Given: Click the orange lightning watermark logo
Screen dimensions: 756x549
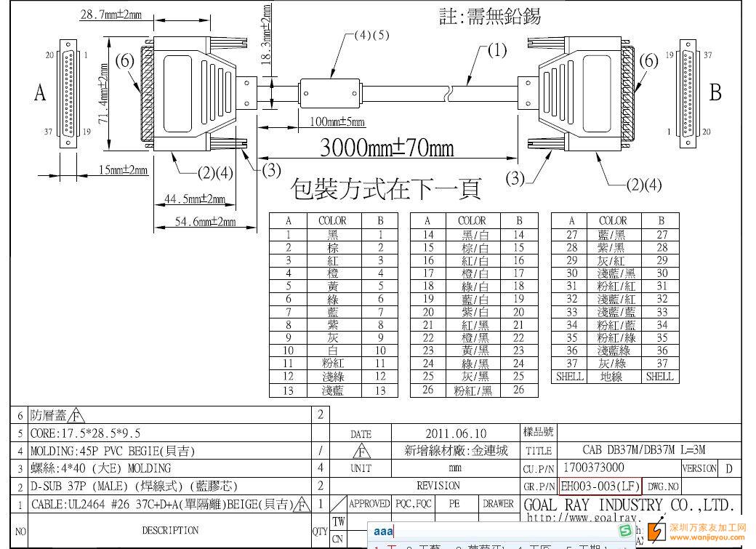Looking at the screenshot, I should point(657,532).
